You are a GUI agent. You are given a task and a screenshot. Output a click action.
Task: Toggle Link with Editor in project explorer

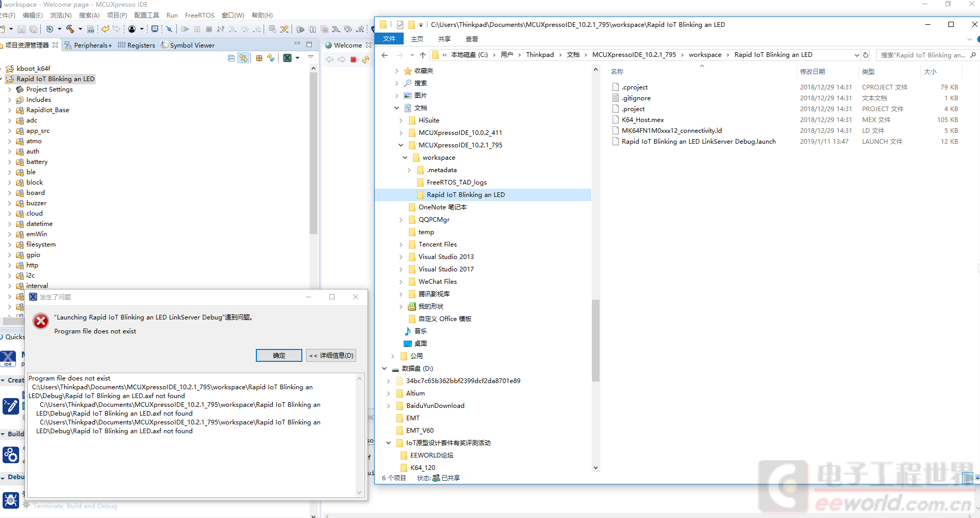tap(243, 58)
